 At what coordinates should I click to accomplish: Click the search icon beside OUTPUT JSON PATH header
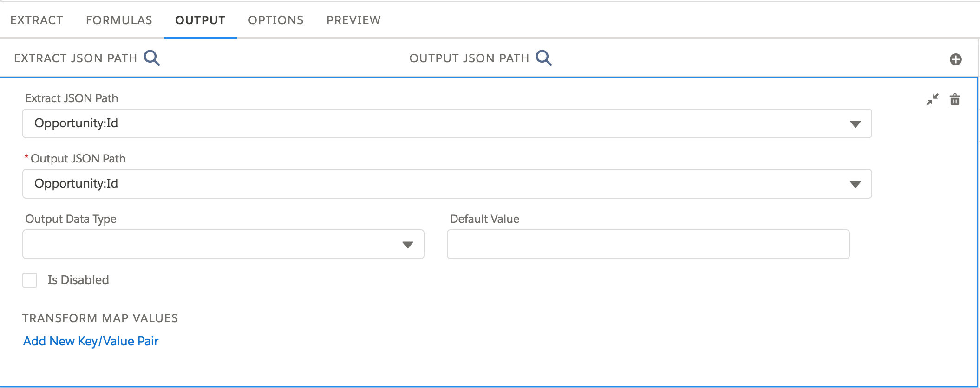tap(543, 58)
